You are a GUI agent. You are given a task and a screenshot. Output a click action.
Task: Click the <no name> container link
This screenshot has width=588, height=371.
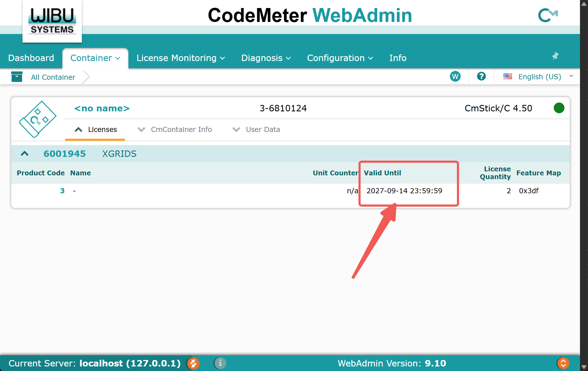(102, 108)
